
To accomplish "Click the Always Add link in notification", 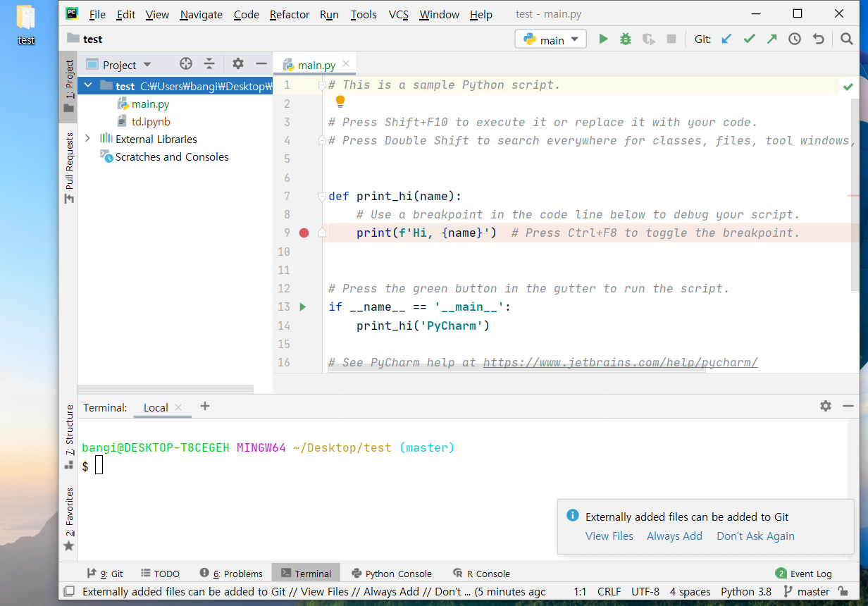I will (674, 536).
